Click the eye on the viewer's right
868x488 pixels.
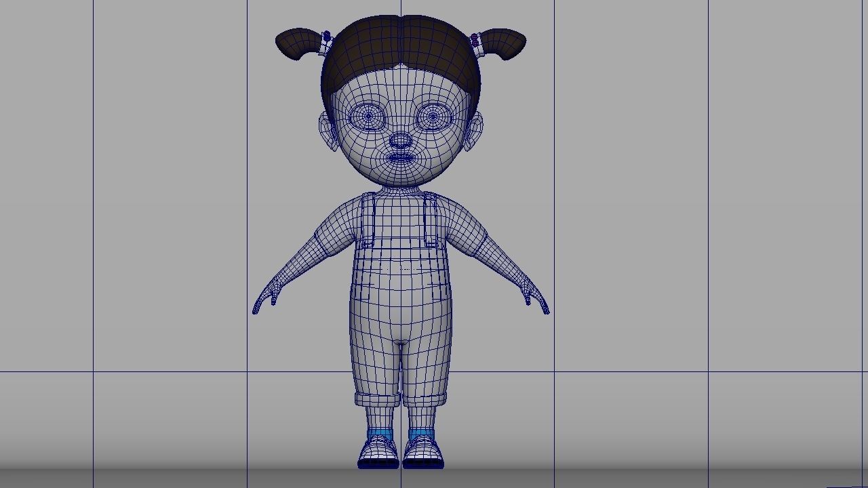coord(433,117)
